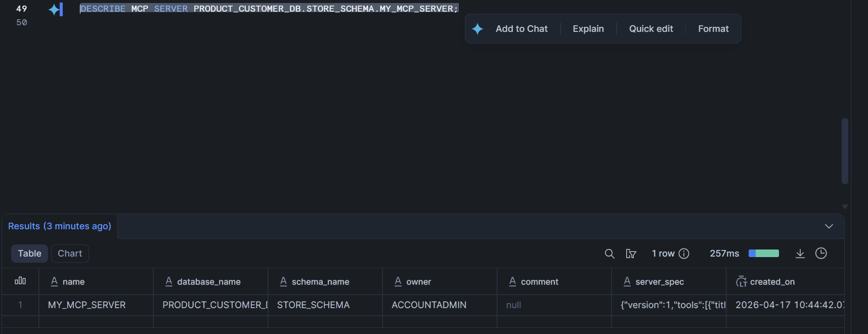Open the query history clock icon
Screen dimensions: 868x334
[821, 253]
